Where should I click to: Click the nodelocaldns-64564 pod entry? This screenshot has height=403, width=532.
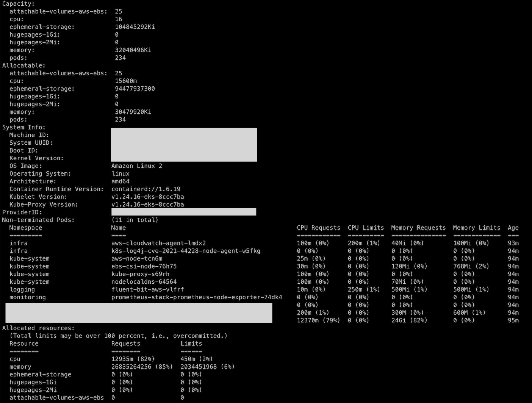[x=144, y=281]
